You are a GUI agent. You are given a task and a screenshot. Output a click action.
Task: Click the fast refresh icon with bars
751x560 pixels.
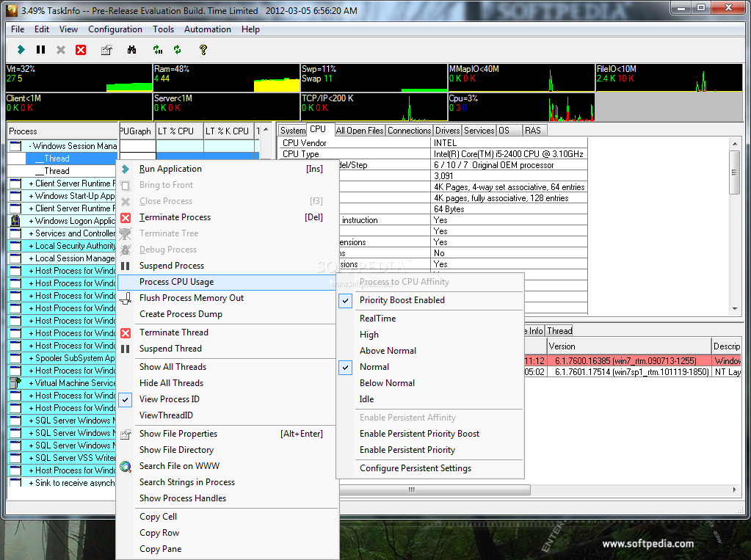158,50
